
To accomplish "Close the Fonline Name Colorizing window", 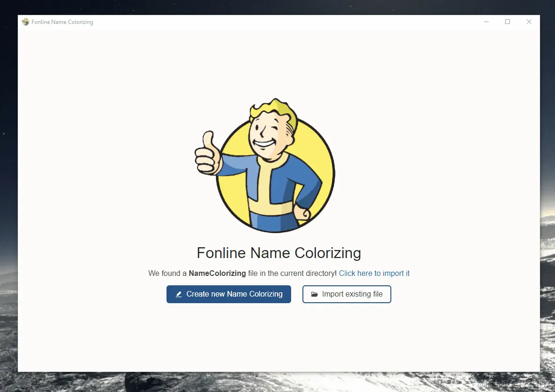I will pos(529,22).
